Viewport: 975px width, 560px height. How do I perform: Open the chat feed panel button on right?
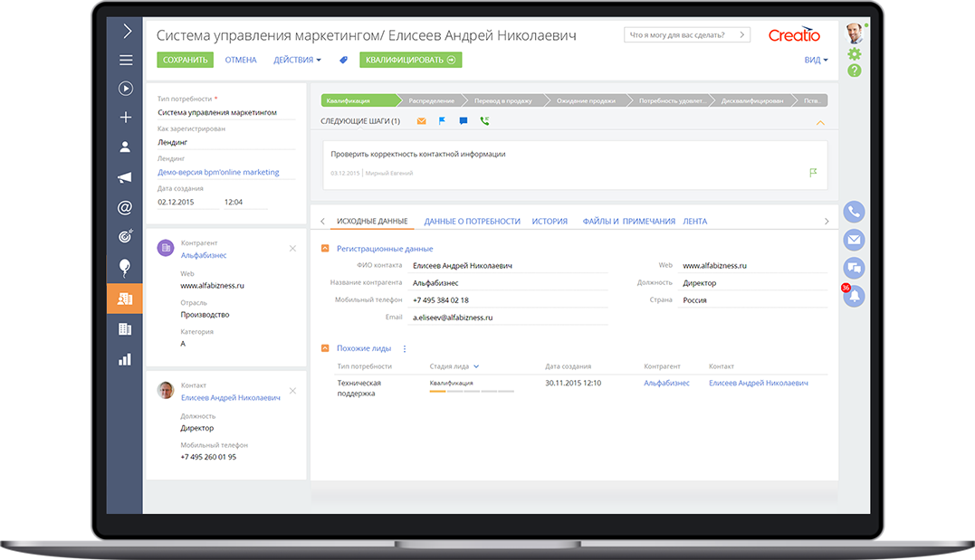click(x=855, y=269)
